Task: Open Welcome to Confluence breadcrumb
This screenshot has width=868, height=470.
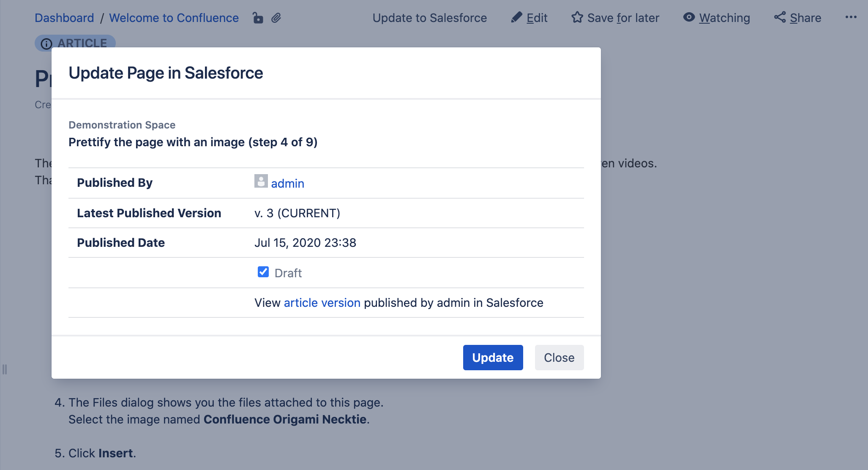Action: coord(174,18)
